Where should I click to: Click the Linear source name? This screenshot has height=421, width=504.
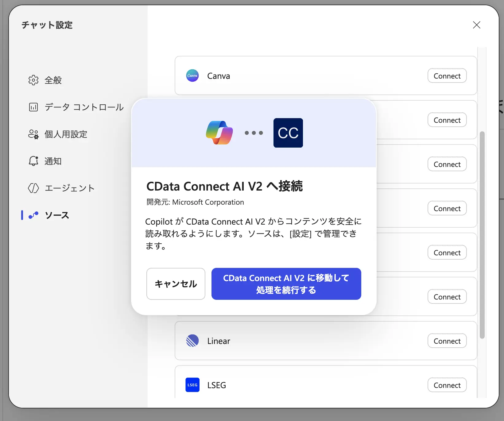(219, 341)
